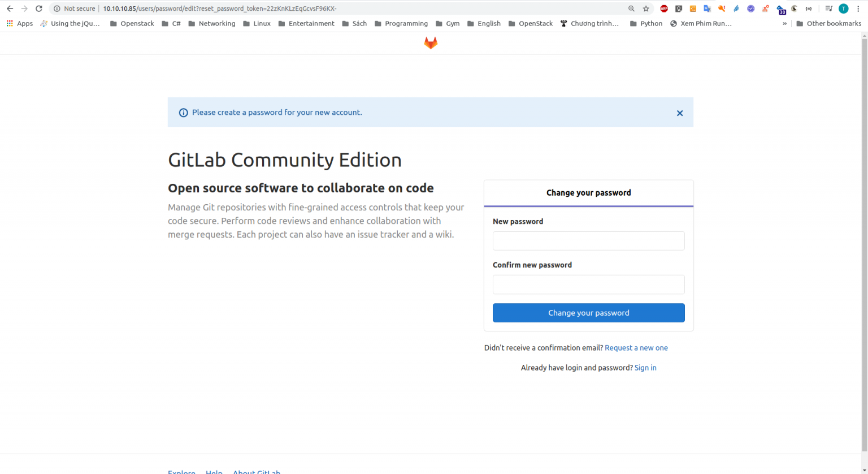The width and height of the screenshot is (868, 474).
Task: Dismiss the create password alert banner
Action: click(x=680, y=113)
